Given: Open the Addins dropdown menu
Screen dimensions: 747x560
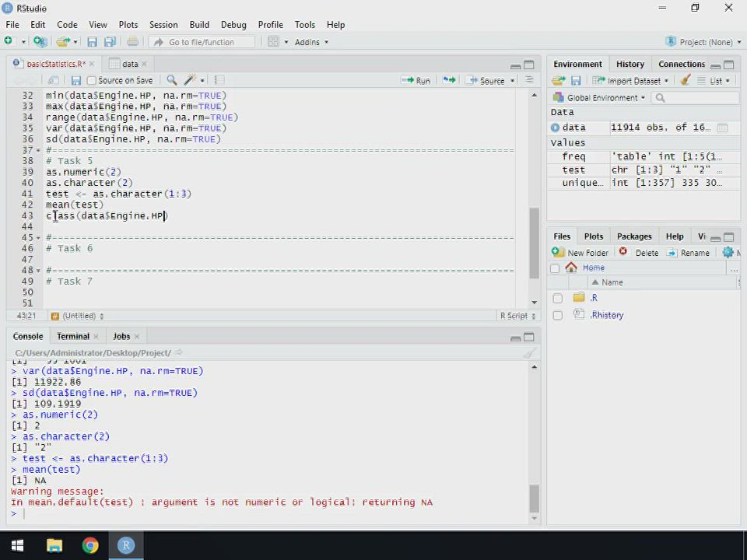Looking at the screenshot, I should 311,42.
